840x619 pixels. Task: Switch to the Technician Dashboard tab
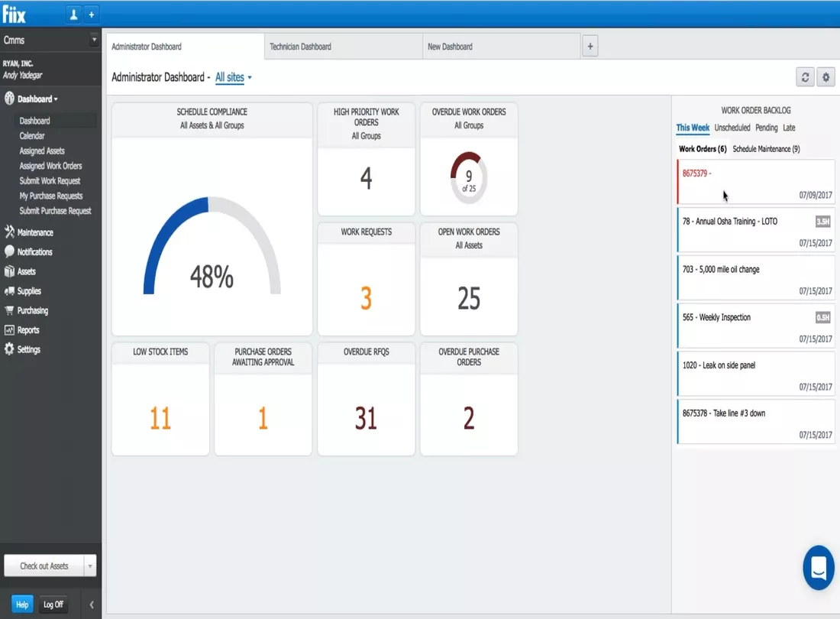(x=301, y=47)
